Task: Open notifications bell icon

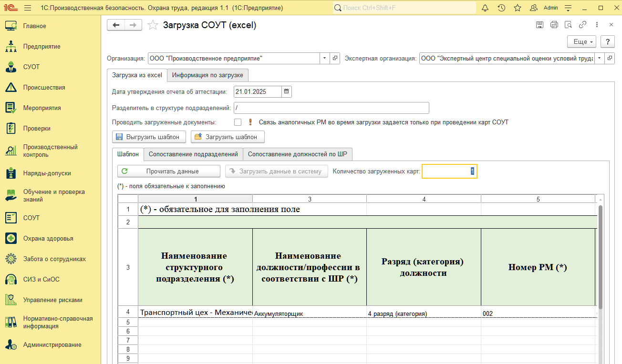Action: [x=485, y=8]
